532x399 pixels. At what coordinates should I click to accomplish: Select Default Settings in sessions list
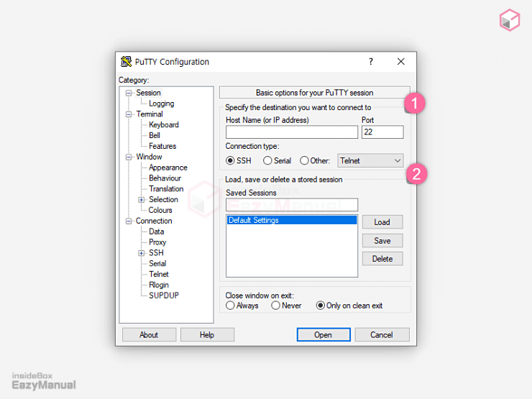tap(292, 220)
